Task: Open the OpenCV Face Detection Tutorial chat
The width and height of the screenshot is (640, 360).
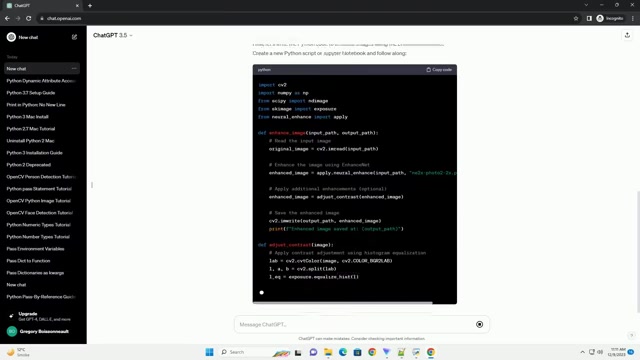Action: [x=40, y=213]
